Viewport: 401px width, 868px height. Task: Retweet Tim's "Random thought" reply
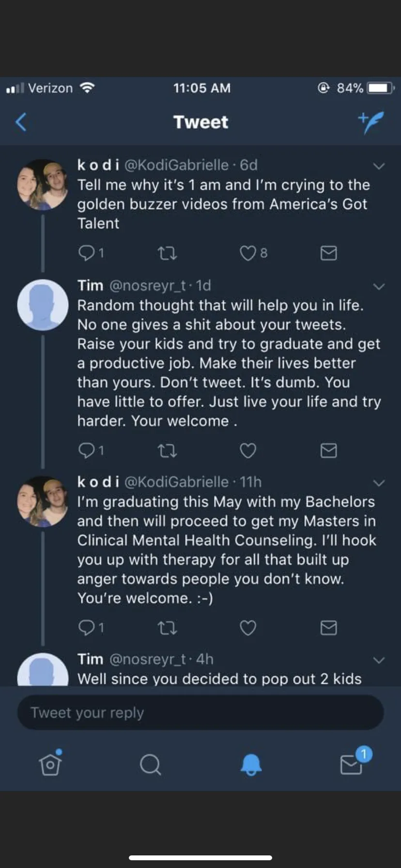click(168, 451)
